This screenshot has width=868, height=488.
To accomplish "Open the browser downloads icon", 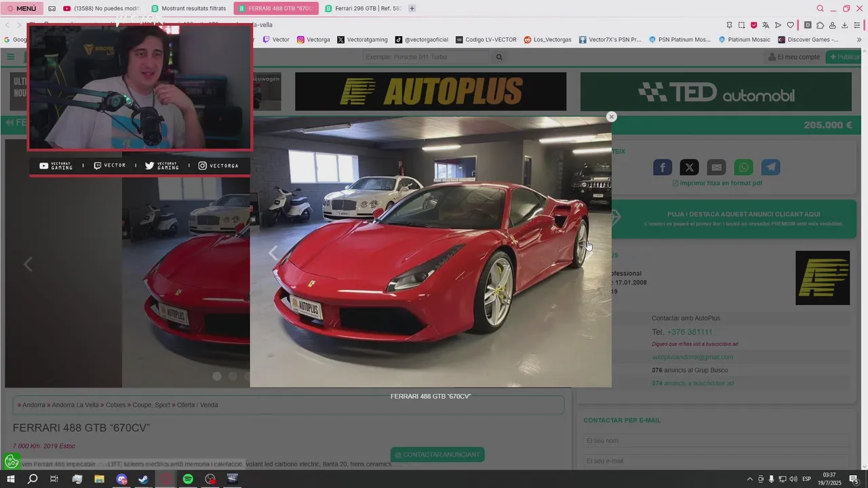I will tap(844, 25).
